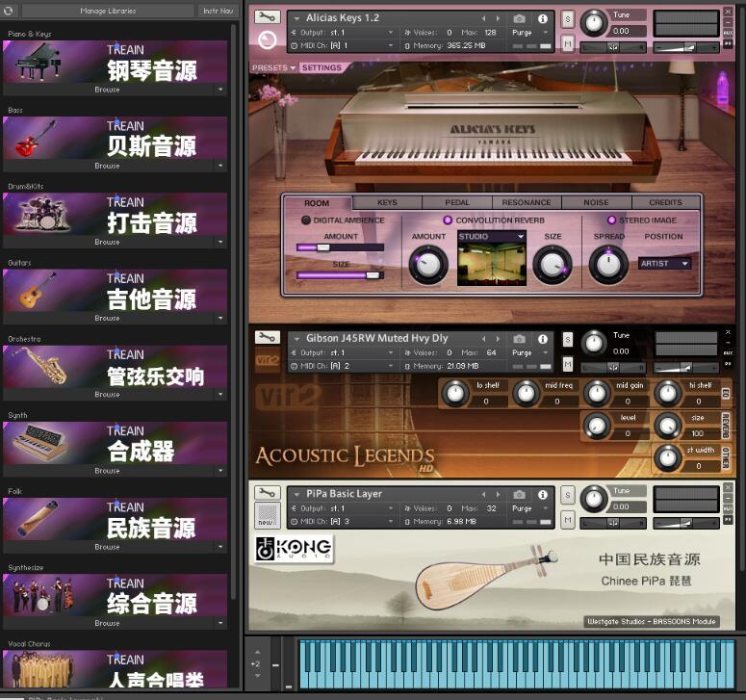
Task: Open the wrench editor for PiPa Basic Layer
Action: (267, 493)
